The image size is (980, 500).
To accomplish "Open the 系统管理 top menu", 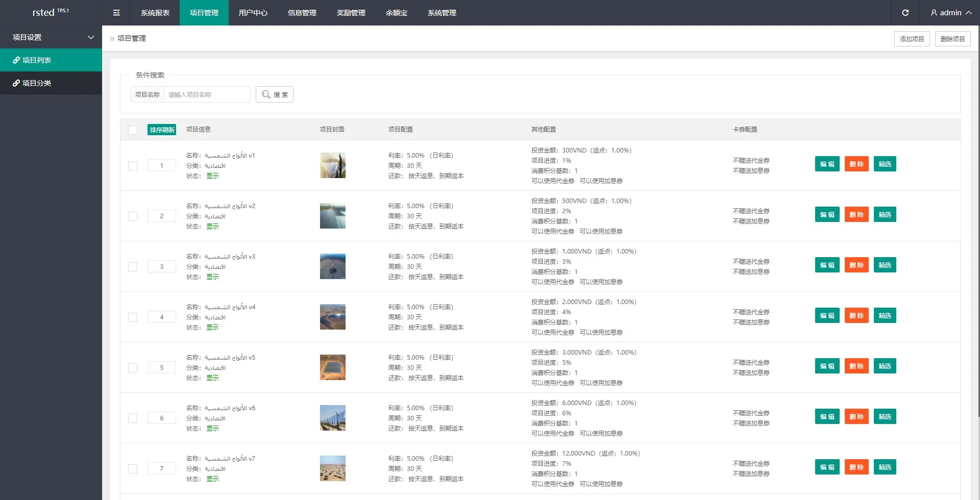I will (442, 13).
